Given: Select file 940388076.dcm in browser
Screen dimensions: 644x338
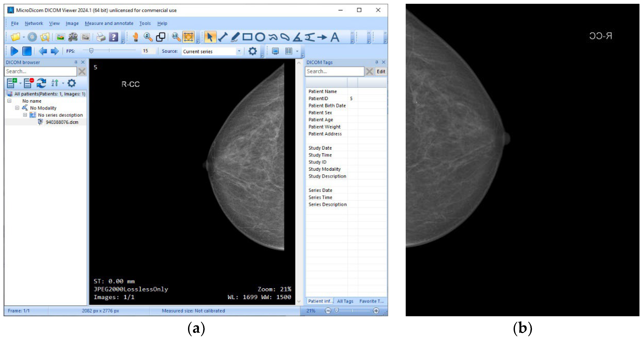Looking at the screenshot, I should (62, 122).
